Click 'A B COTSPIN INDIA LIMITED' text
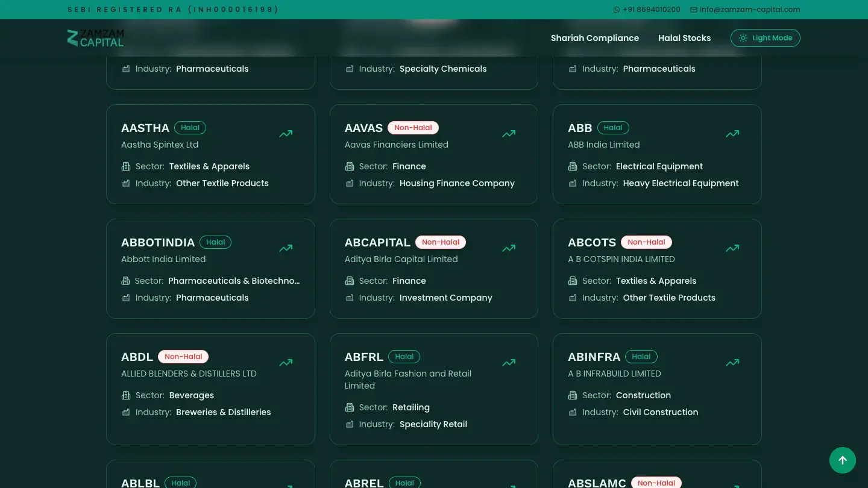Image resolution: width=868 pixels, height=488 pixels. (621, 259)
